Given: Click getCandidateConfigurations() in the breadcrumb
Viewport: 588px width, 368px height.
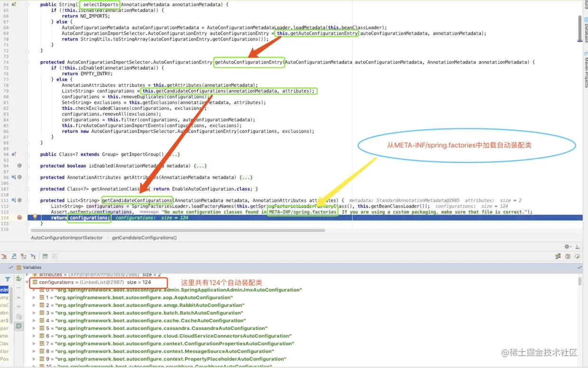Looking at the screenshot, I should pyautogui.click(x=144, y=238).
